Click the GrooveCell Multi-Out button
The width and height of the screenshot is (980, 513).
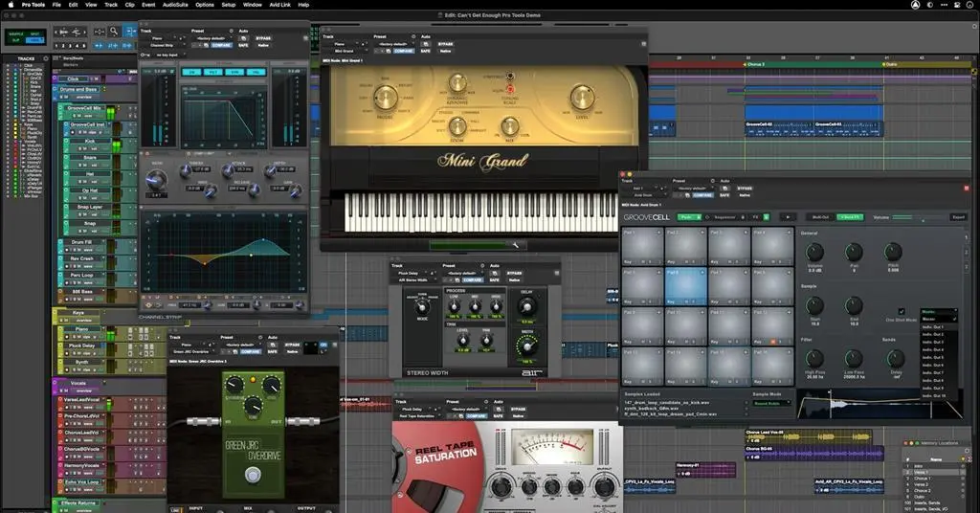click(820, 217)
